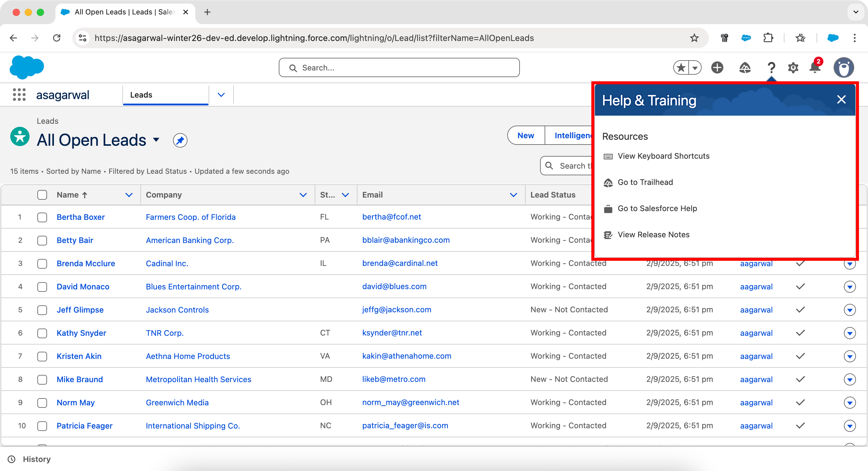
Task: Open row actions for Jeff Glimpse
Action: pyautogui.click(x=850, y=310)
